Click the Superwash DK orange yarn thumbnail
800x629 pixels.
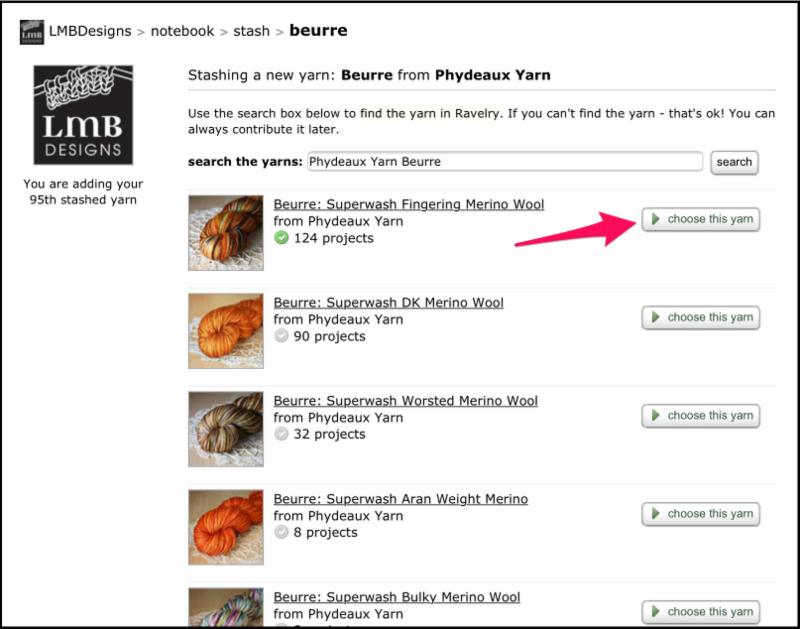[226, 330]
